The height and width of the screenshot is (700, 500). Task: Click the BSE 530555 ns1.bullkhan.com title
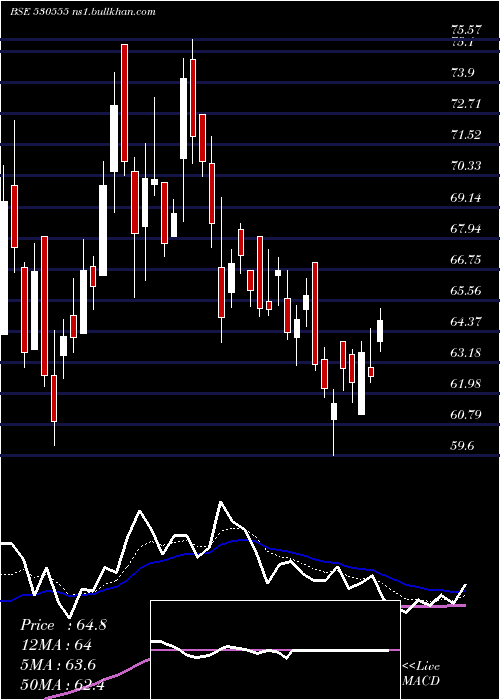pos(82,12)
